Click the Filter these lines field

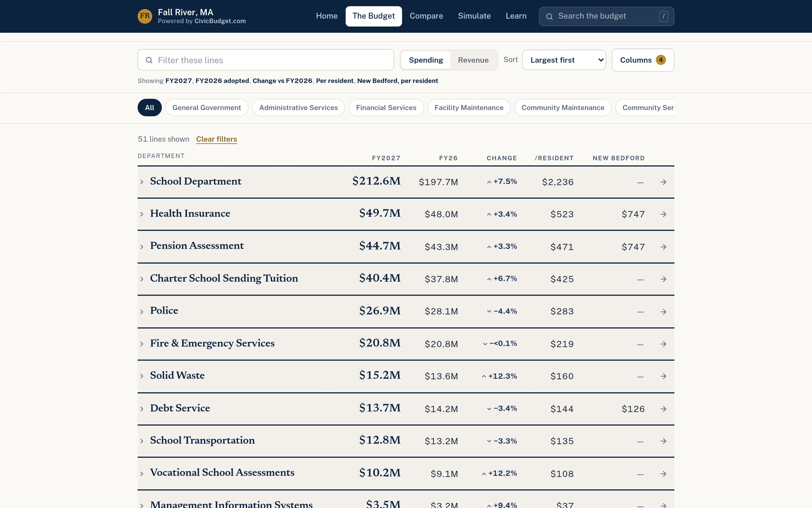pos(266,60)
